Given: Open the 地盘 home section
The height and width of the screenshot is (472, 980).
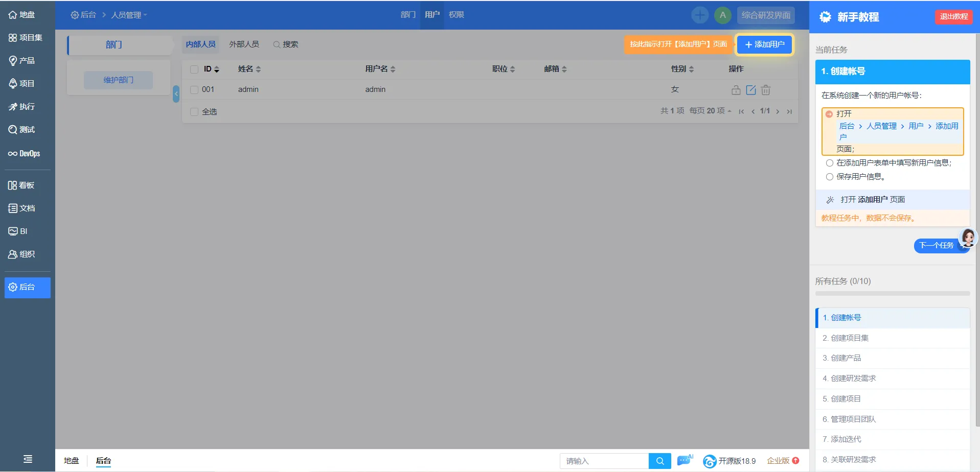Looking at the screenshot, I should tap(22, 15).
